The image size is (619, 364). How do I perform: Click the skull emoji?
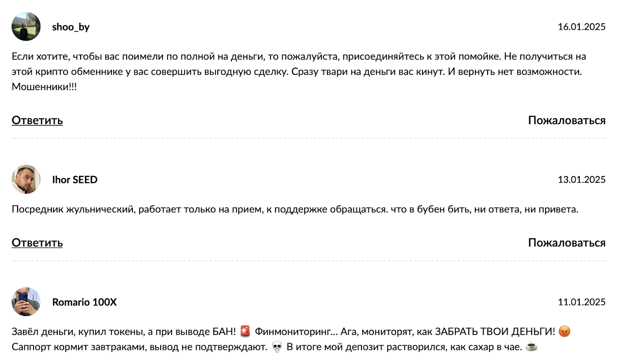pyautogui.click(x=277, y=347)
